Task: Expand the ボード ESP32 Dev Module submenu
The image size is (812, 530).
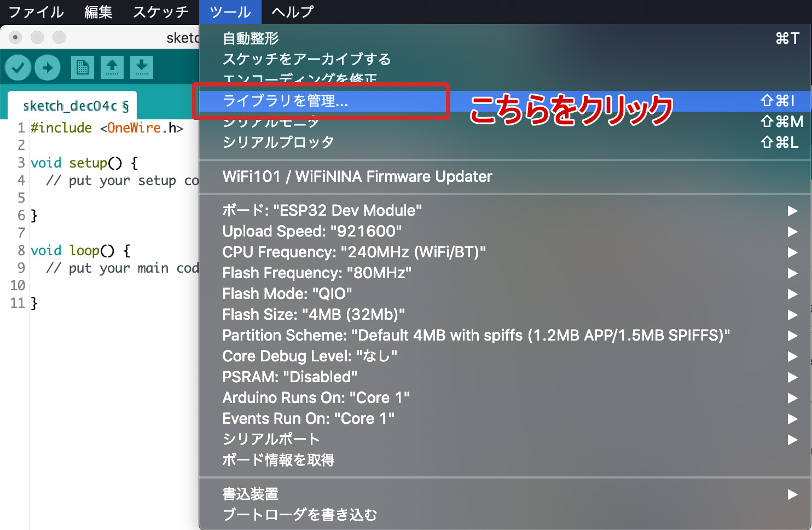Action: coord(322,210)
